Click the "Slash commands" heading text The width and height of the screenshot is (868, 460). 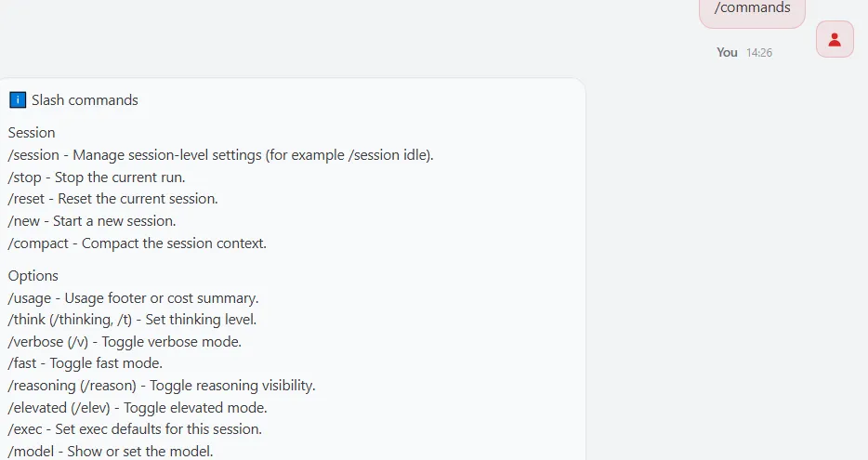click(85, 99)
